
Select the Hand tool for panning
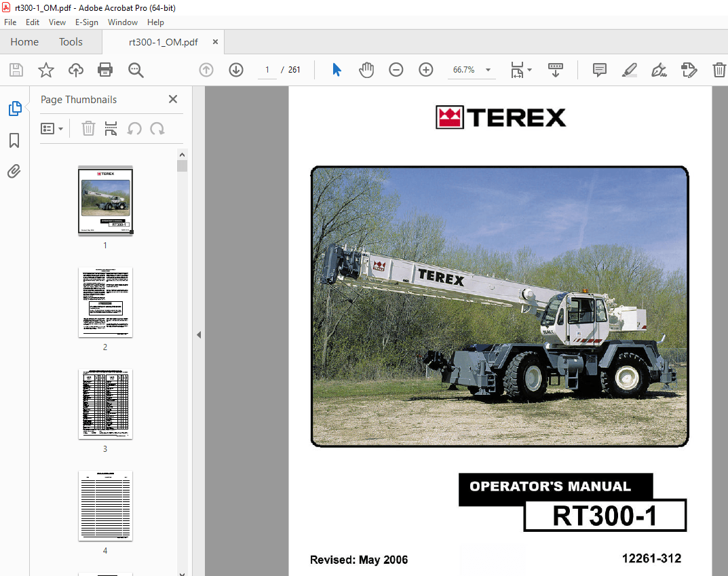(366, 70)
